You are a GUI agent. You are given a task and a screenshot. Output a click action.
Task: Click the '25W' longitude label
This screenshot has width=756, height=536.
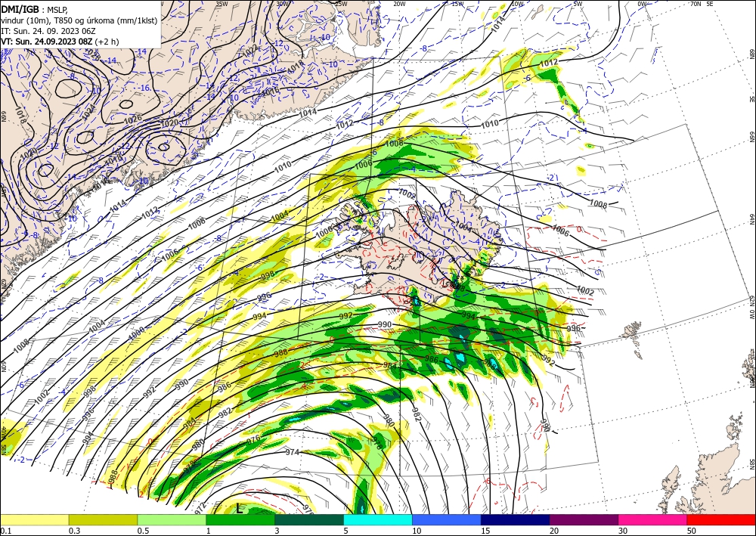click(341, 4)
